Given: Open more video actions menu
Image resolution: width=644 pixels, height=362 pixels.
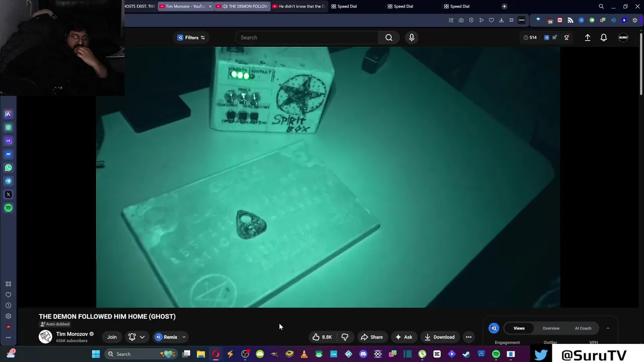Looking at the screenshot, I should (468, 337).
